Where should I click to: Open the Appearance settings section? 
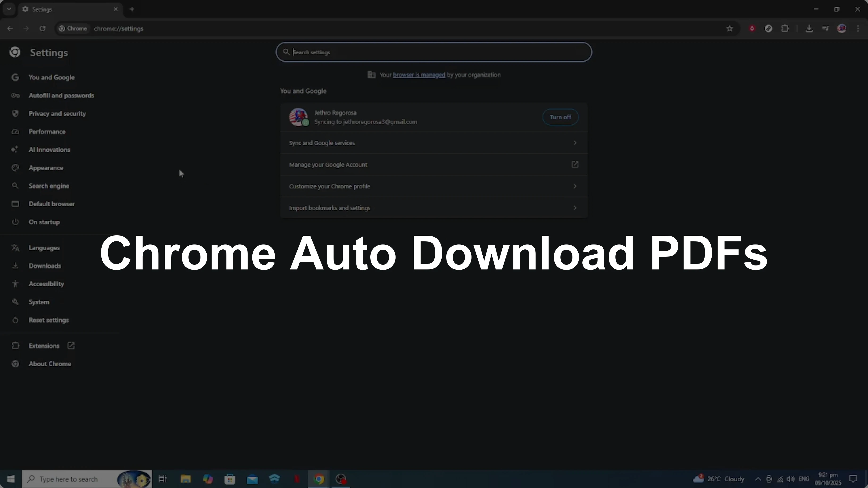pos(46,168)
